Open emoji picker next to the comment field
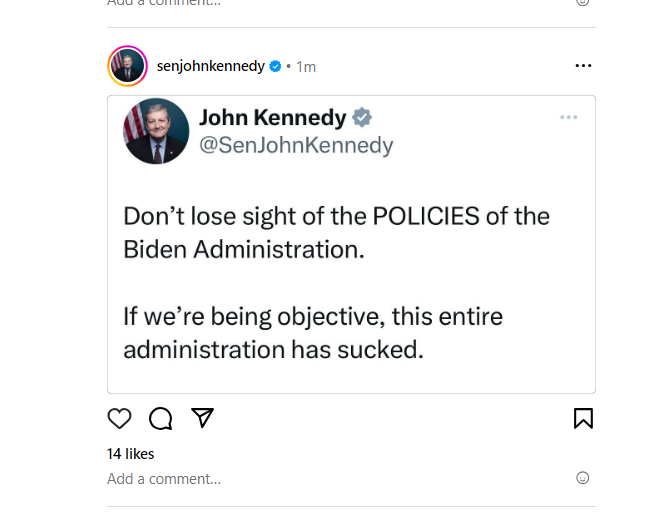This screenshot has height=526, width=655. tap(583, 478)
